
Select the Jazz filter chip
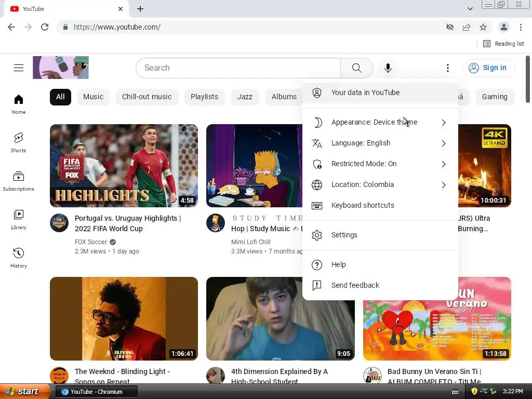pos(245,97)
